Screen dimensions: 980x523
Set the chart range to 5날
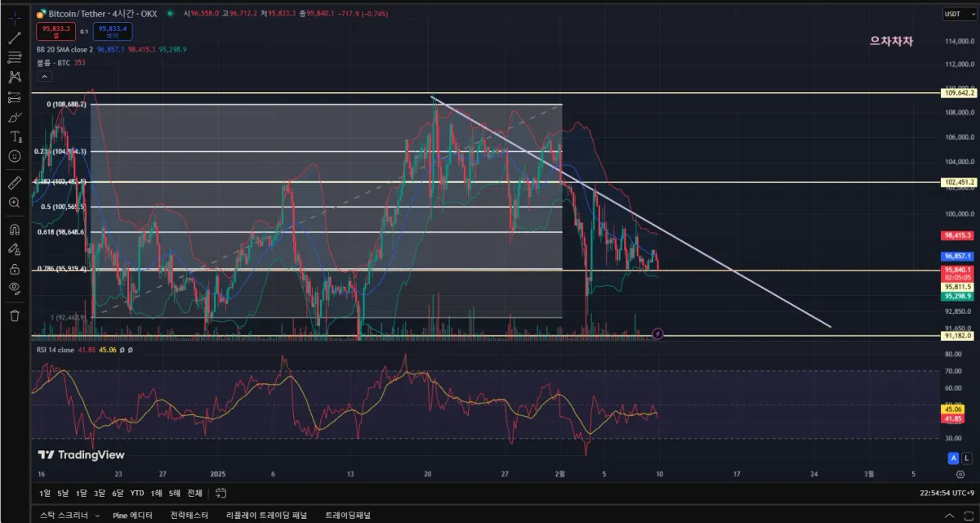[x=63, y=493]
